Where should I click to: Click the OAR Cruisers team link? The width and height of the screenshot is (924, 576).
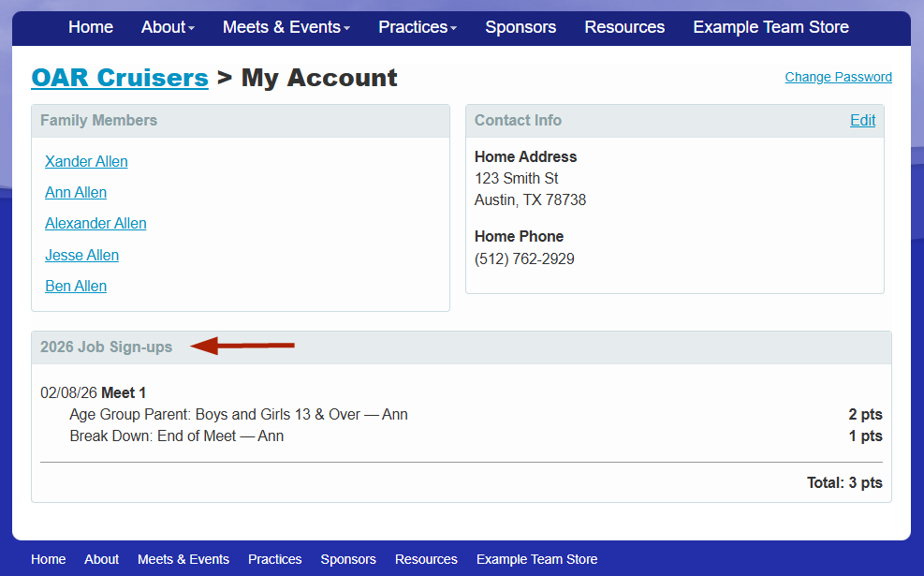point(120,77)
